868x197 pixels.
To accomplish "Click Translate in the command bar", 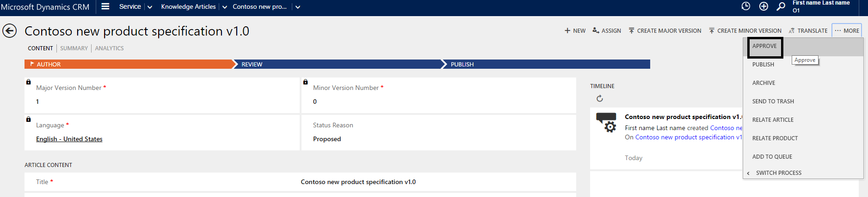I will pyautogui.click(x=808, y=30).
